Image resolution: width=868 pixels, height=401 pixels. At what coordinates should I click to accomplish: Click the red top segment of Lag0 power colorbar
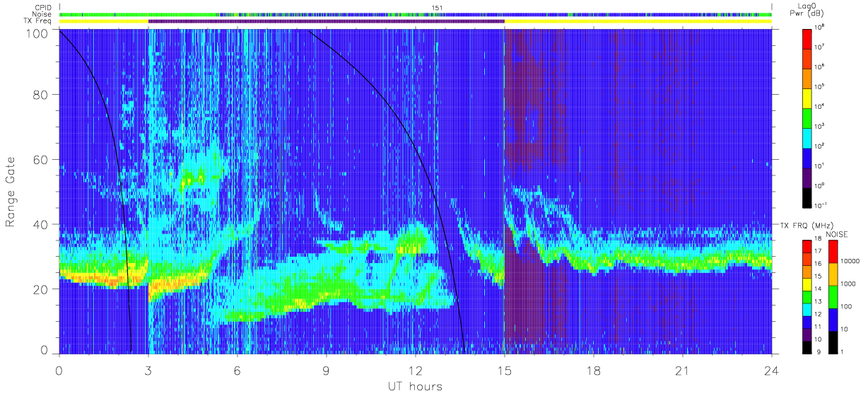point(807,38)
